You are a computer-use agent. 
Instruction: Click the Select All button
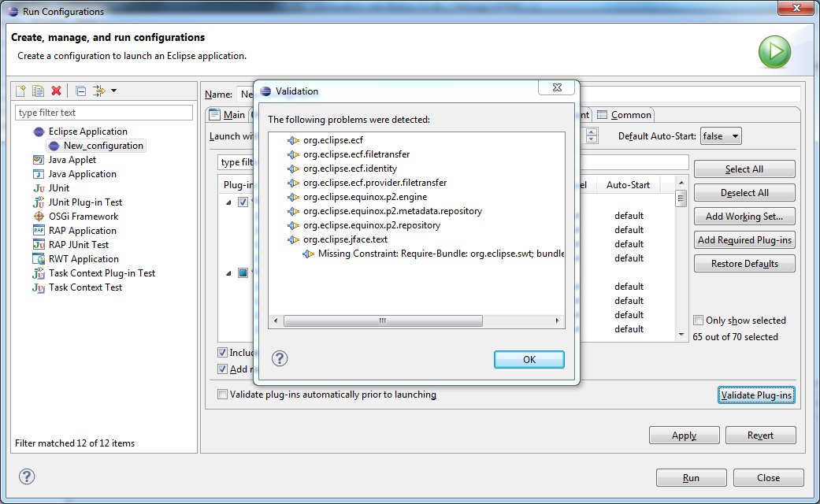[x=744, y=169]
